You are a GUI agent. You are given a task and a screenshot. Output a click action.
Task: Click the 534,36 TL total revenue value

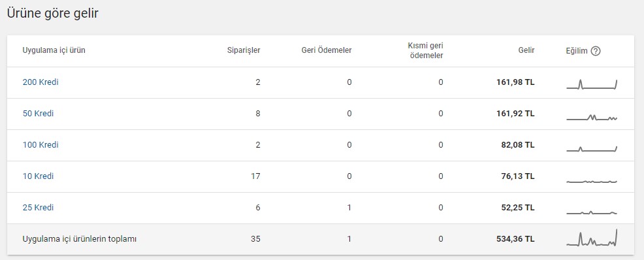[x=515, y=238]
